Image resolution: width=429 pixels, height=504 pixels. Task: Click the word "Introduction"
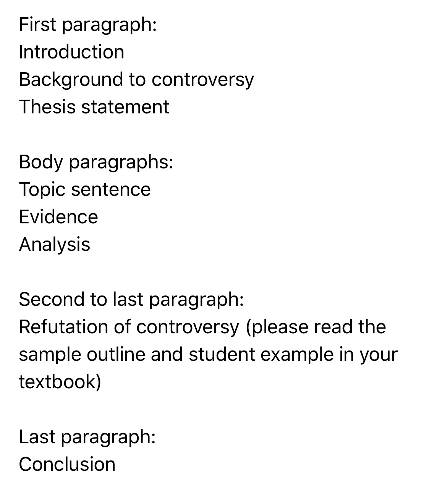tap(71, 52)
